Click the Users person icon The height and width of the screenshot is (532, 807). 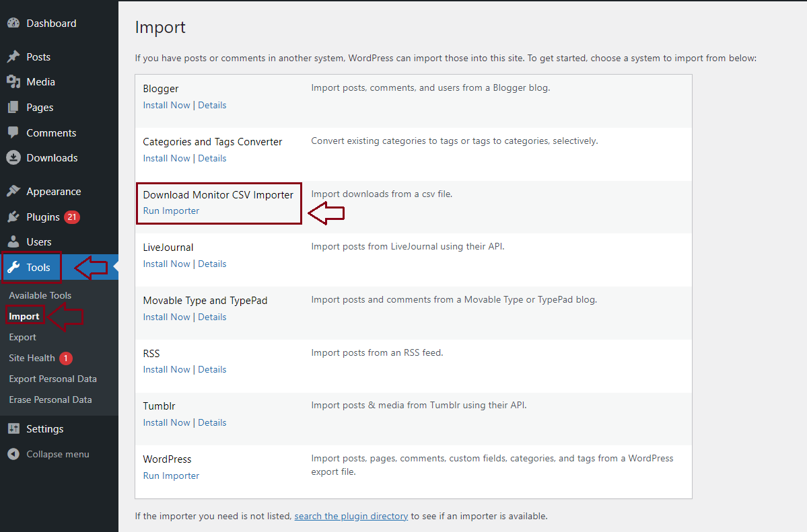point(13,242)
